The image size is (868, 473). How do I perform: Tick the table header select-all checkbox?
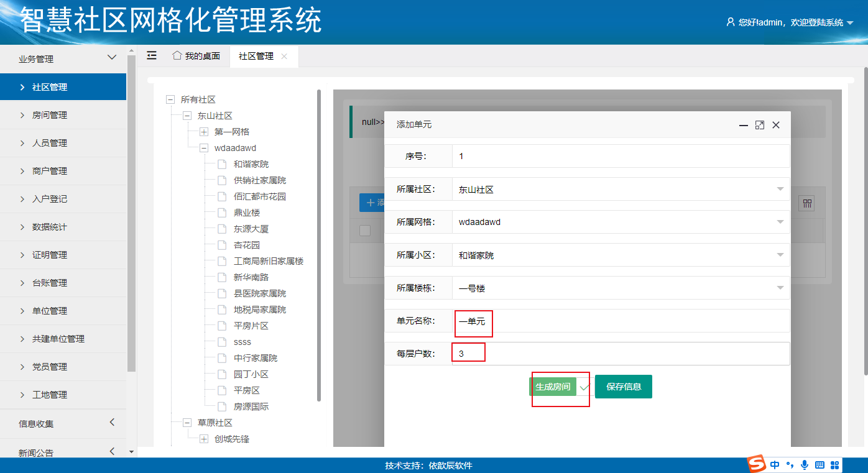pos(365,231)
